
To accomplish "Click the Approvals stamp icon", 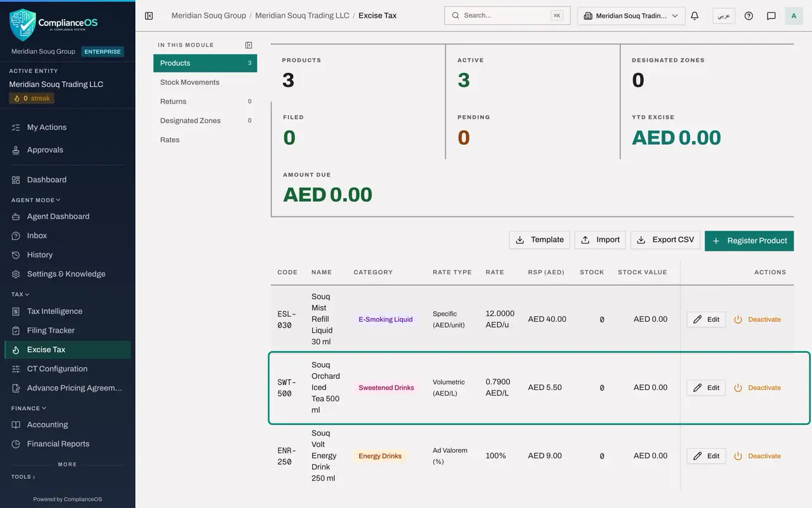I will 16,150.
